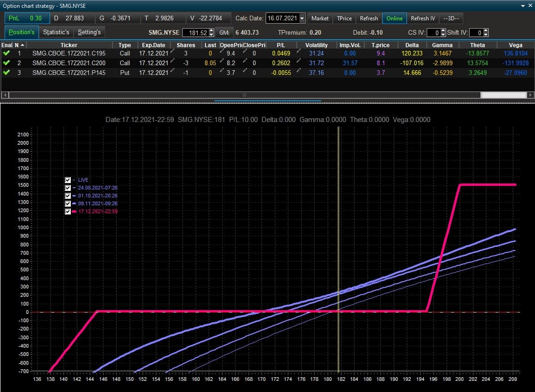Image resolution: width=535 pixels, height=392 pixels.
Task: Uncheck the LIVE line legend checkbox
Action: (x=68, y=180)
